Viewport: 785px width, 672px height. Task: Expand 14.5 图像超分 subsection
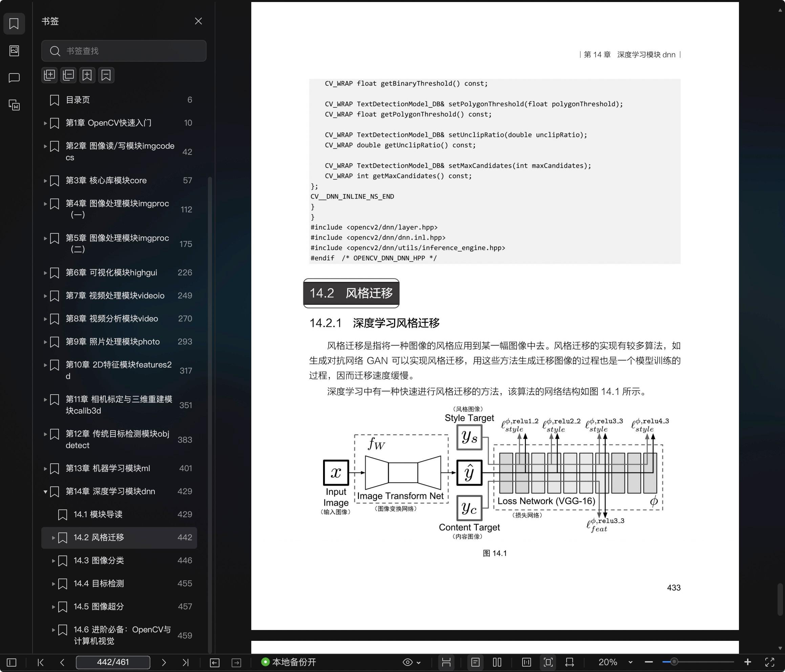(x=54, y=606)
